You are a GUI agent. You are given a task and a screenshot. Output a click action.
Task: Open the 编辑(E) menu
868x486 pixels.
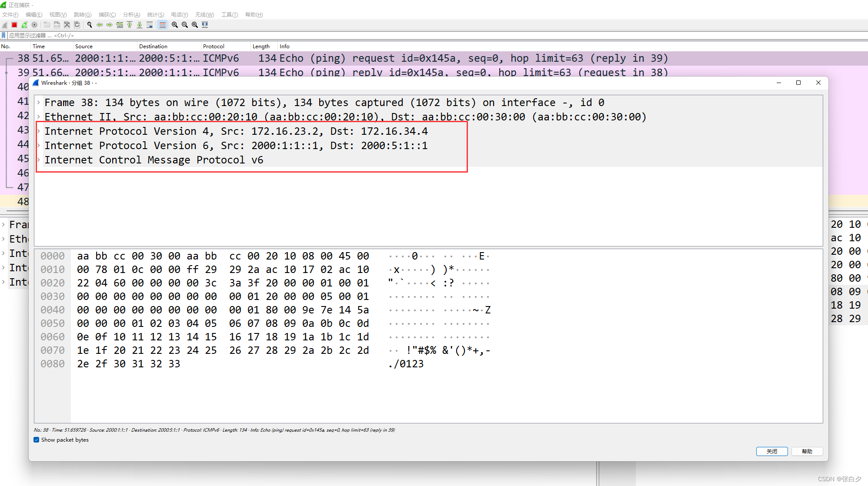[34, 14]
